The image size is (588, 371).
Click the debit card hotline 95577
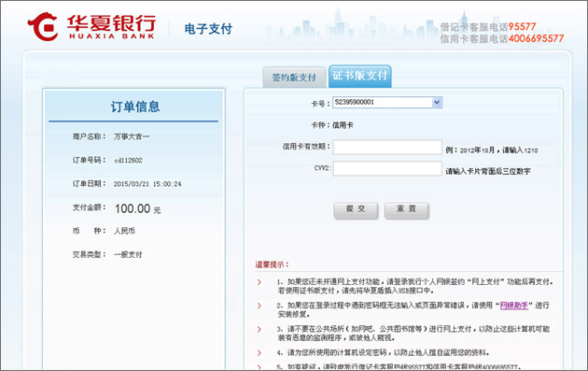(x=522, y=27)
